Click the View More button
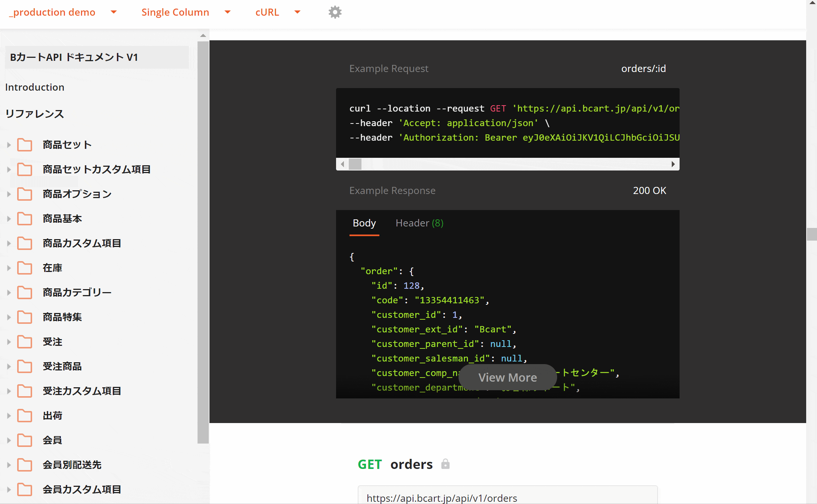 tap(507, 378)
